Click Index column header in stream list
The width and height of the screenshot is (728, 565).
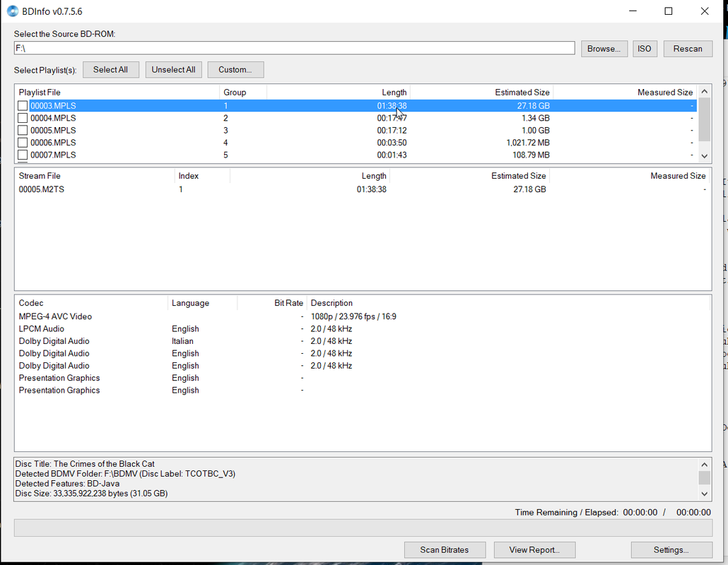point(202,176)
